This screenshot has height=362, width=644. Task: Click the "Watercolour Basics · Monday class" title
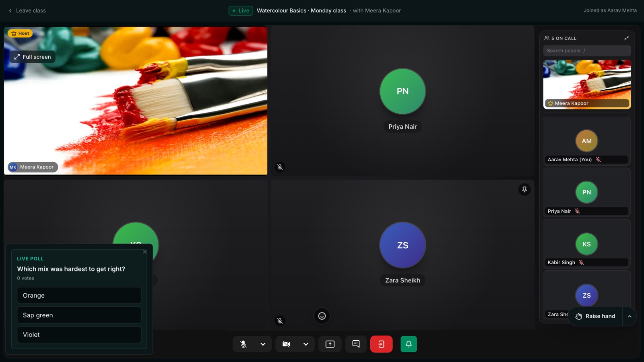301,10
